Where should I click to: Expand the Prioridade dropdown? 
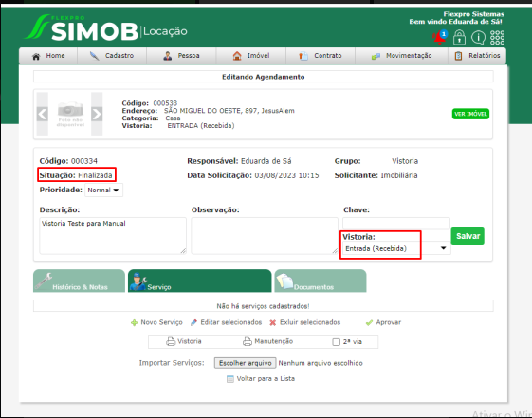coord(103,191)
